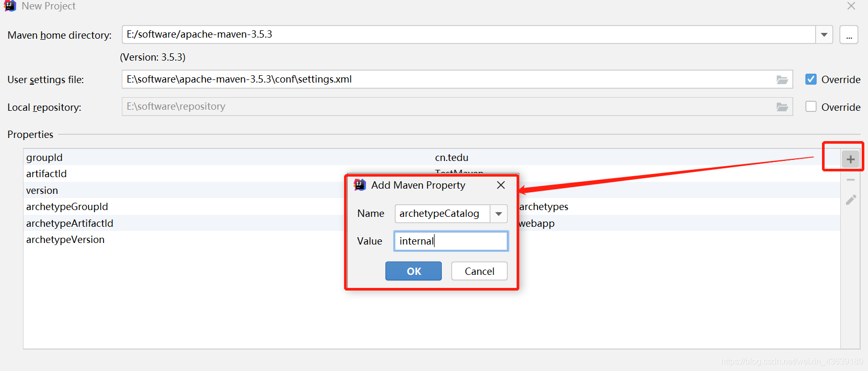Screen dimensions: 868x371
Task: Click the Cancel button
Action: click(479, 271)
